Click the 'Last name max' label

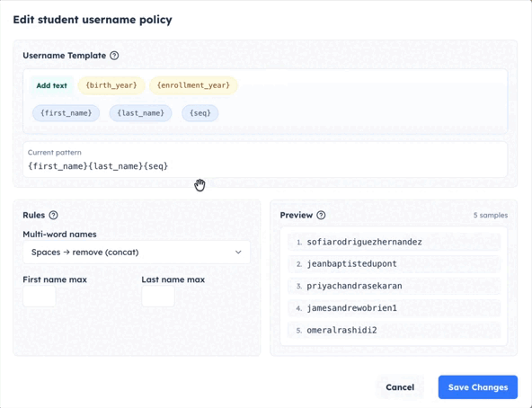[x=173, y=279]
